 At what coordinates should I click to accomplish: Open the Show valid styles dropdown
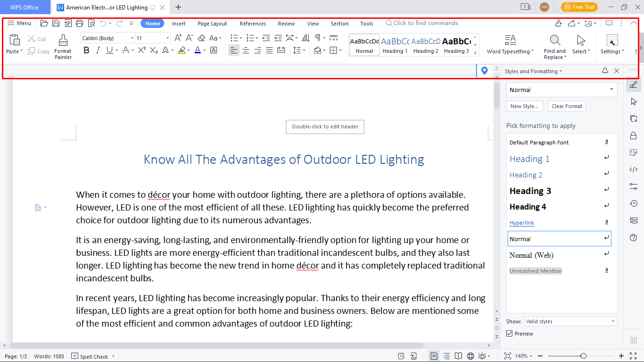(x=570, y=321)
